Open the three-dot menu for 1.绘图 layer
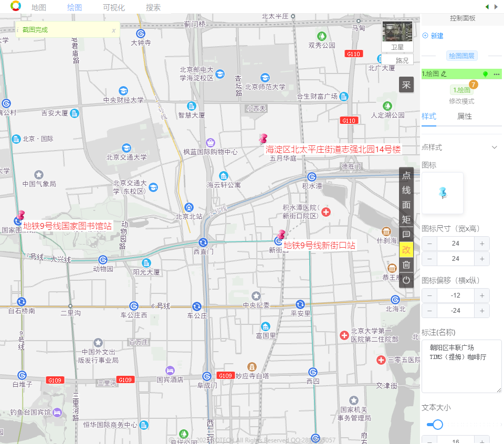This screenshot has height=444, width=504. tap(497, 74)
